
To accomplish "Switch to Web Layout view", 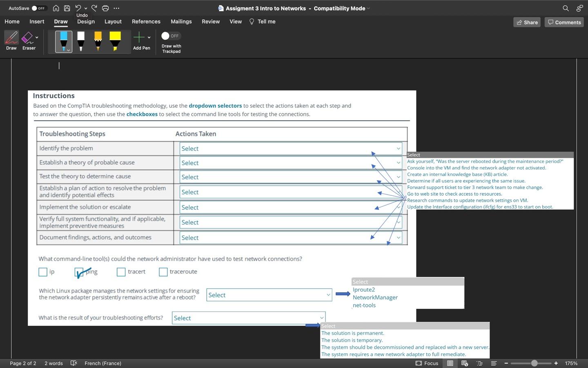I will (465, 363).
